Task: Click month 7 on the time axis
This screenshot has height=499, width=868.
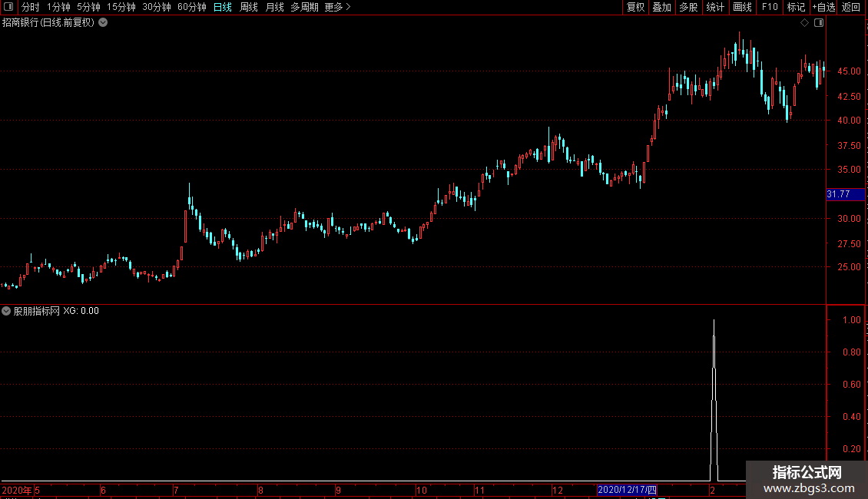Action: click(x=176, y=490)
